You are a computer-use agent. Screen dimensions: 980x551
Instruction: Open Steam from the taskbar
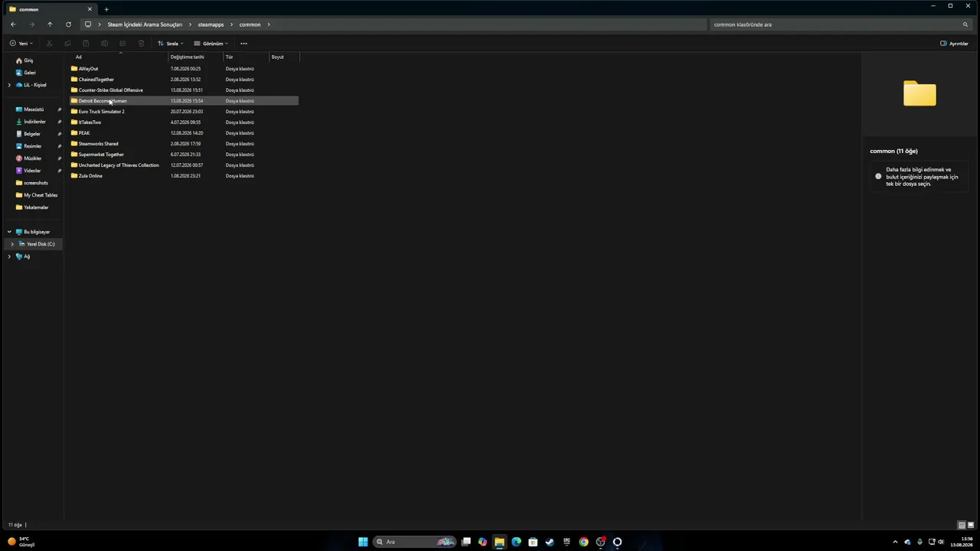pyautogui.click(x=550, y=542)
